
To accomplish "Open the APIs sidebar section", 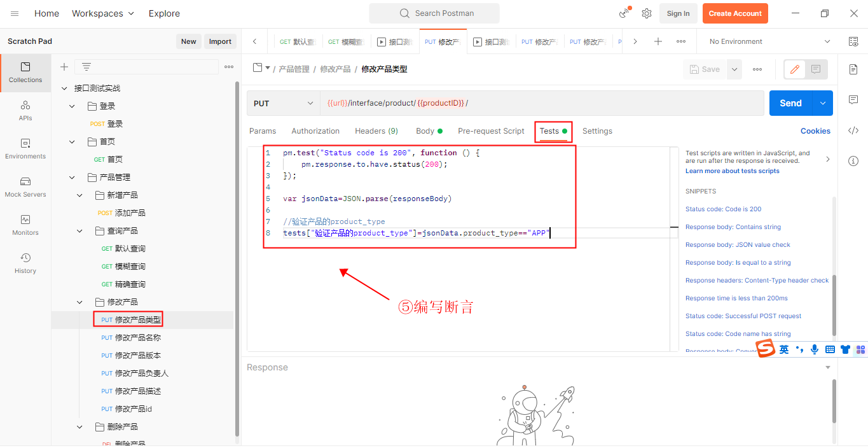I will pyautogui.click(x=25, y=111).
